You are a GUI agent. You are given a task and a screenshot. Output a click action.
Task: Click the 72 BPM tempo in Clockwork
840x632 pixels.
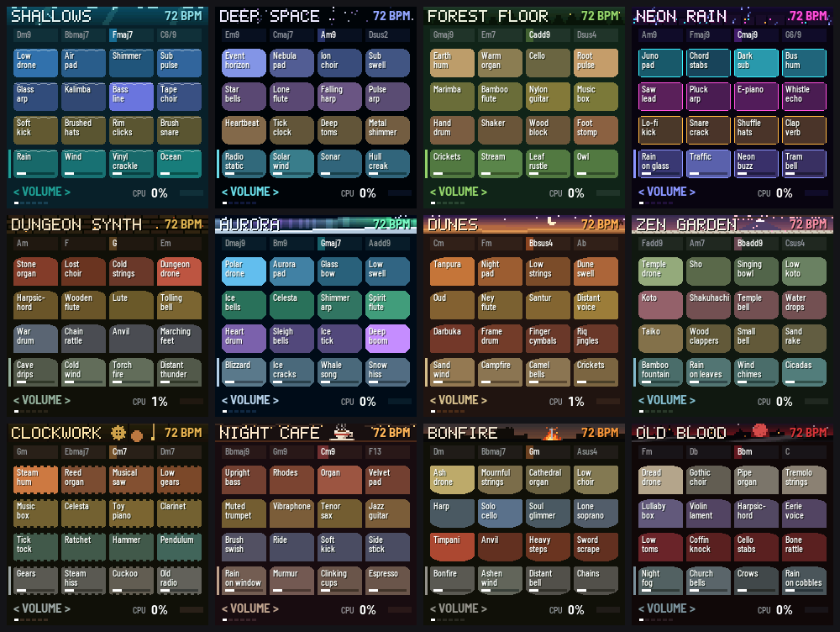(x=183, y=433)
